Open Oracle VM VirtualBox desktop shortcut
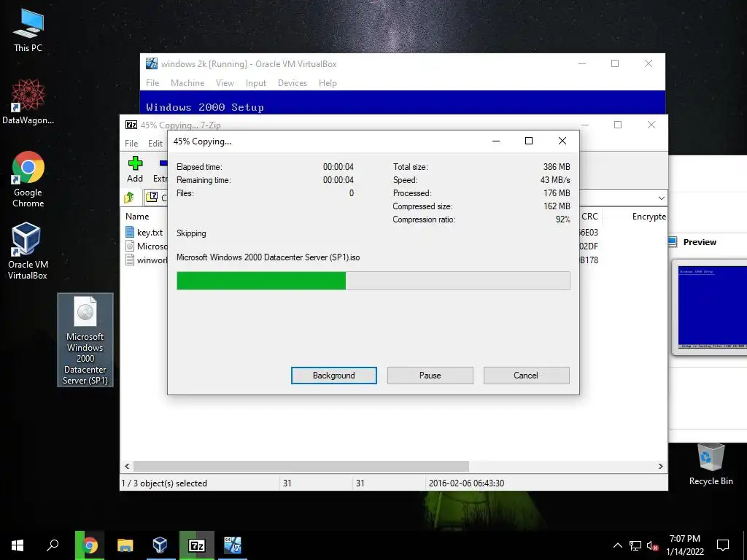This screenshot has height=560, width=747. [x=27, y=251]
